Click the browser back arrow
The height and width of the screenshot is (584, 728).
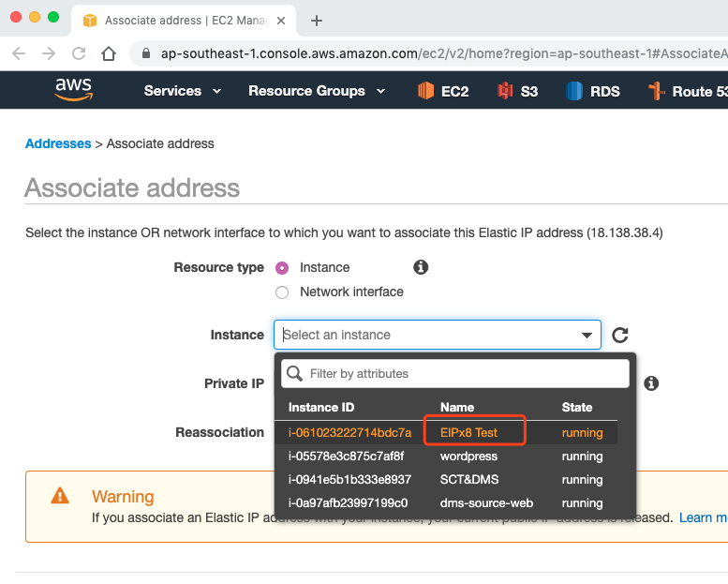click(19, 53)
